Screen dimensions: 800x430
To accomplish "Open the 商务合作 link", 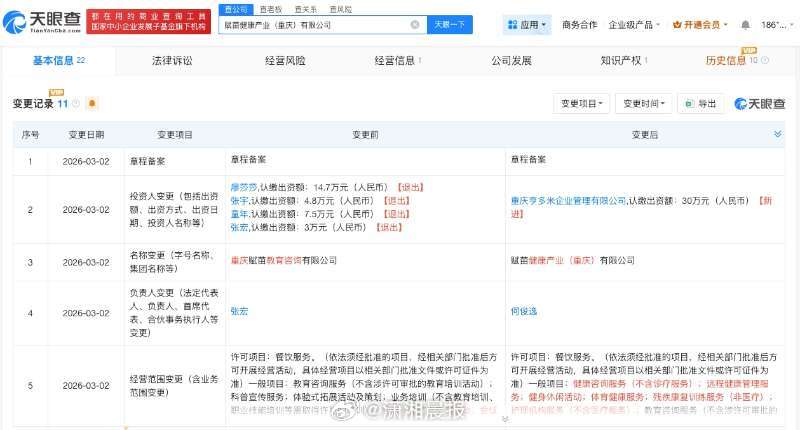I will (579, 24).
